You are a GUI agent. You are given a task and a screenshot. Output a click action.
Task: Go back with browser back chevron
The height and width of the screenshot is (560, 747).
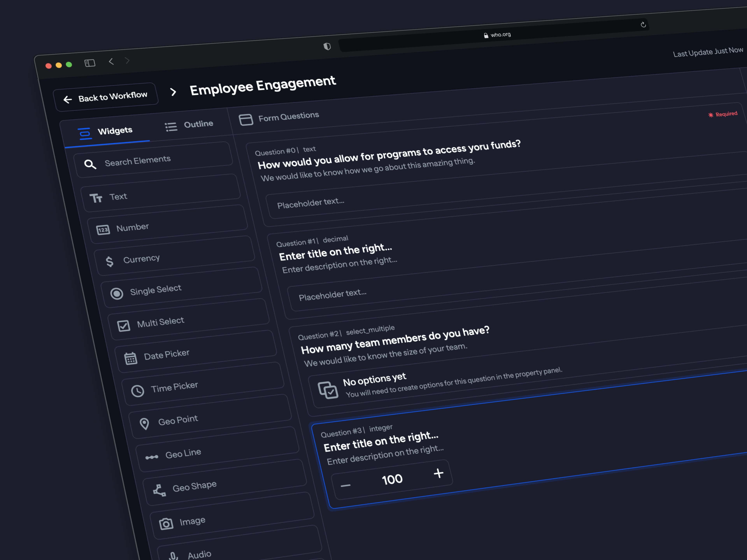click(x=111, y=61)
